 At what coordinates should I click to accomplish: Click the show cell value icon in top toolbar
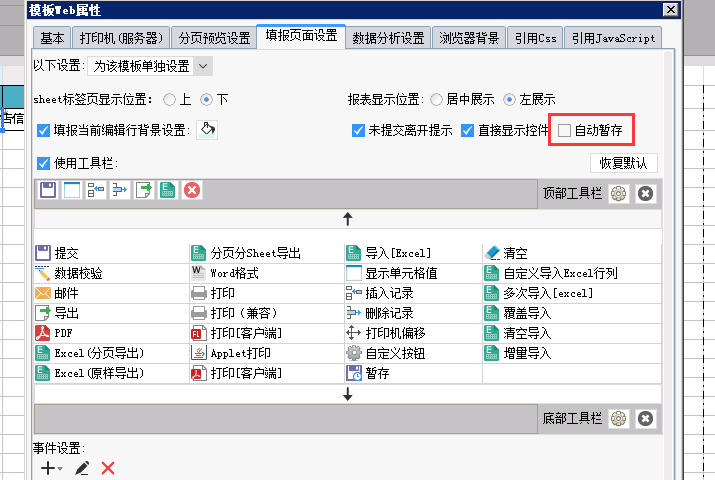click(x=72, y=190)
